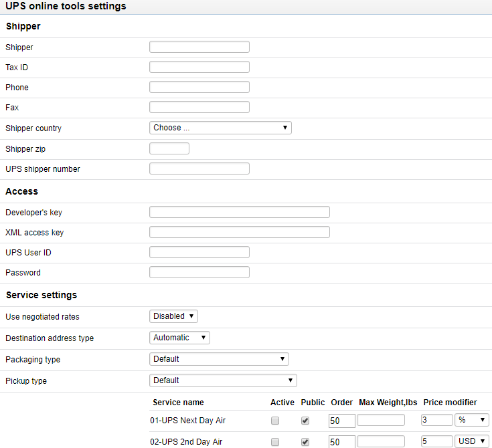
Task: Click the 'Public' column header
Action: click(313, 403)
